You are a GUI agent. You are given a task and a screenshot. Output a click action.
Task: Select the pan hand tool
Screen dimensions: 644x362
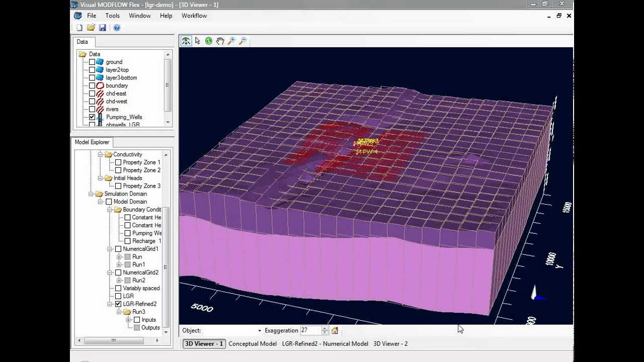tap(220, 41)
